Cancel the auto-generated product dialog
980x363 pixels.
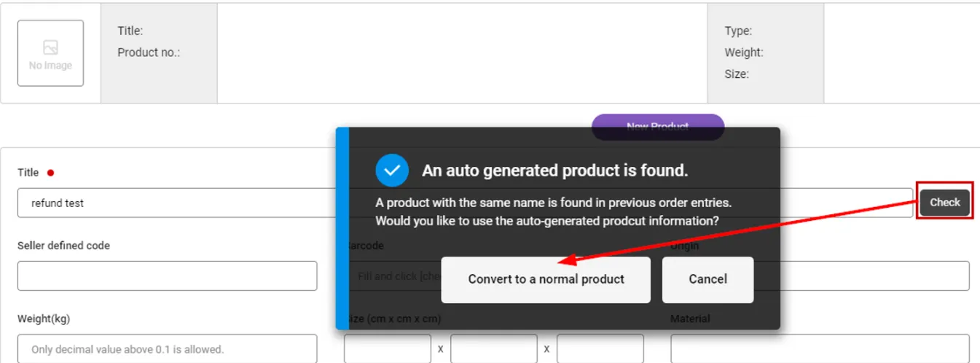[x=707, y=279]
